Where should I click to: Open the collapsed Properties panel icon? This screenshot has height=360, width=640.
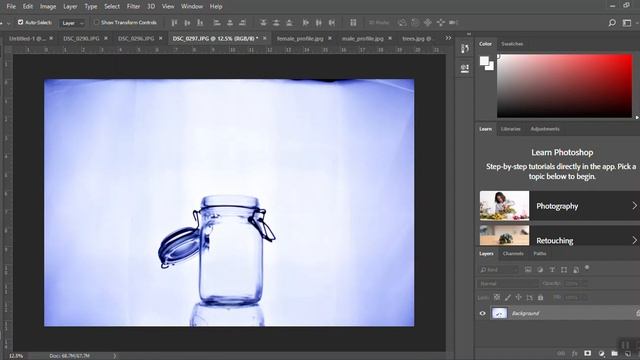click(x=464, y=68)
